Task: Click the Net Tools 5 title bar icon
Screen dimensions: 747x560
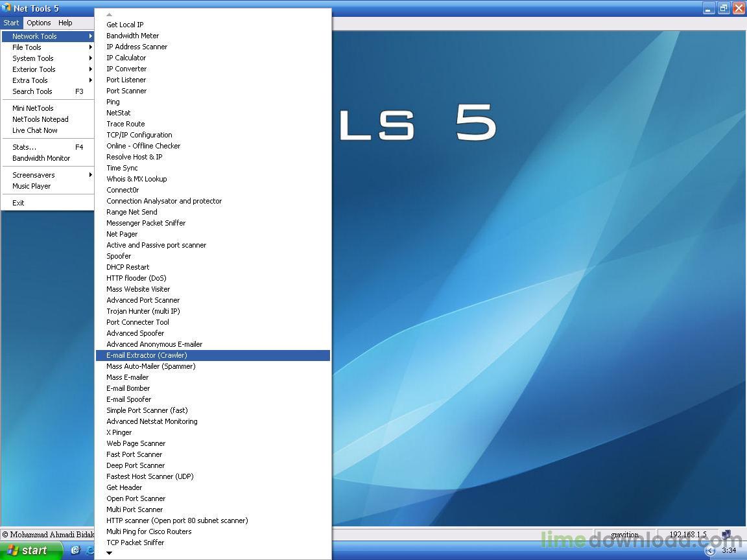Action: point(6,8)
